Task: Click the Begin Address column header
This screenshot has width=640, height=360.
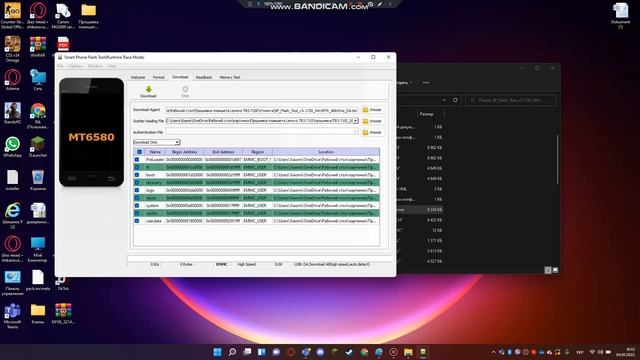Action: tap(184, 152)
